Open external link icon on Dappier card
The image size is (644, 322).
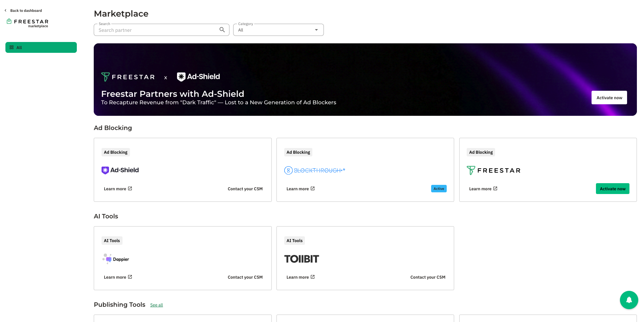pyautogui.click(x=130, y=277)
